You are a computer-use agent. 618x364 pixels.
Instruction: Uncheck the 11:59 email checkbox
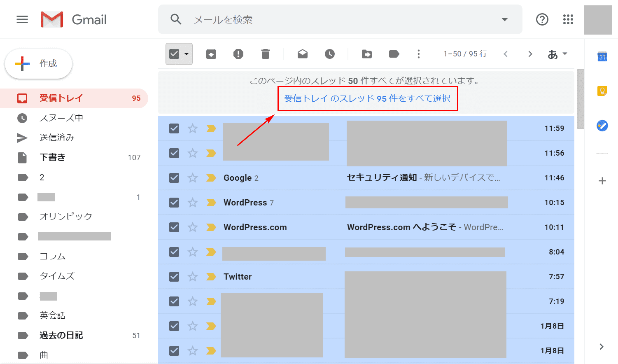174,128
